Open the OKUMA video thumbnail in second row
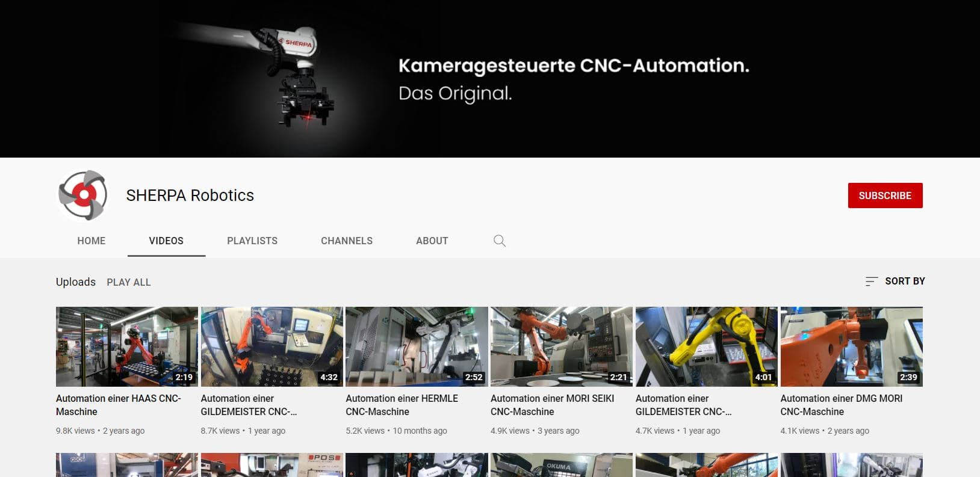This screenshot has width=980, height=477. 562,465
